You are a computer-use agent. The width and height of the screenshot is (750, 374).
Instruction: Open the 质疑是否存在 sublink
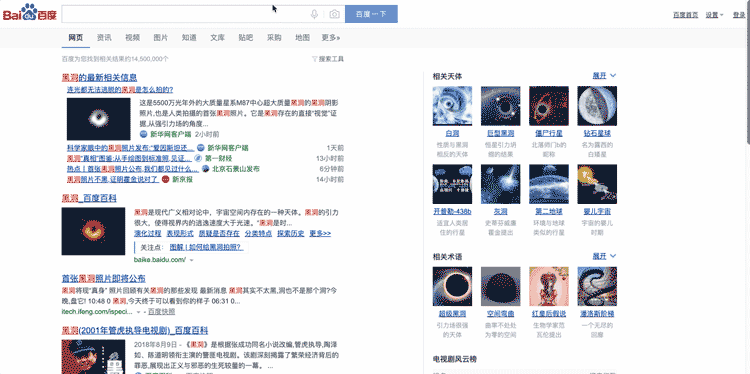[x=219, y=233]
